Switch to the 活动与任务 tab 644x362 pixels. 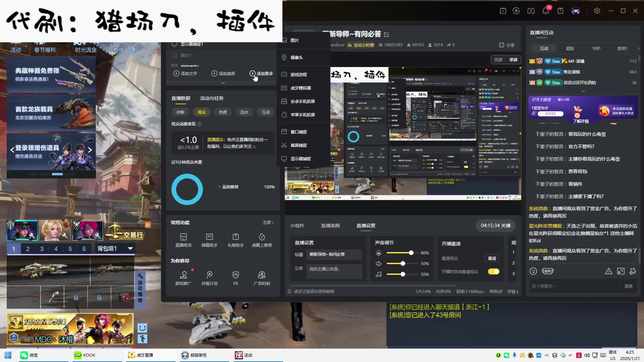point(212,98)
